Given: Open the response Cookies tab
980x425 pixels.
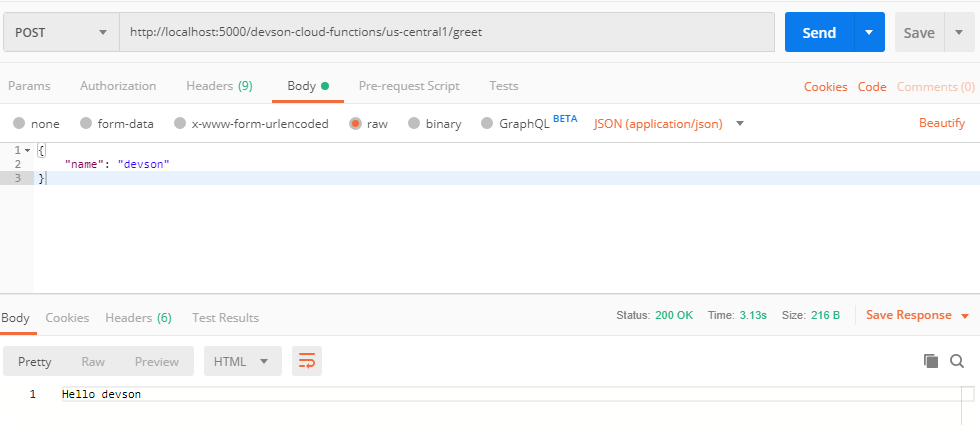Looking at the screenshot, I should (68, 318).
